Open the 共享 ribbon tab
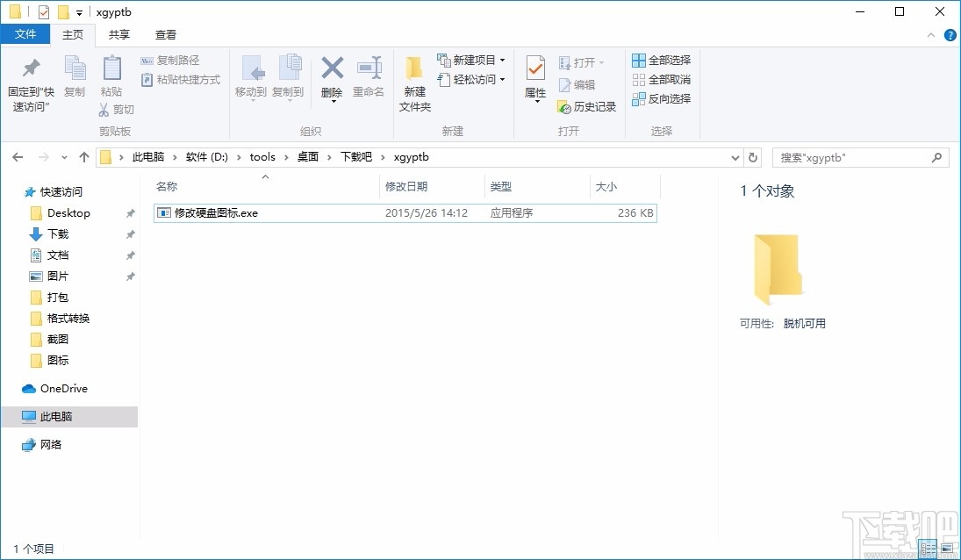The image size is (961, 560). (118, 34)
